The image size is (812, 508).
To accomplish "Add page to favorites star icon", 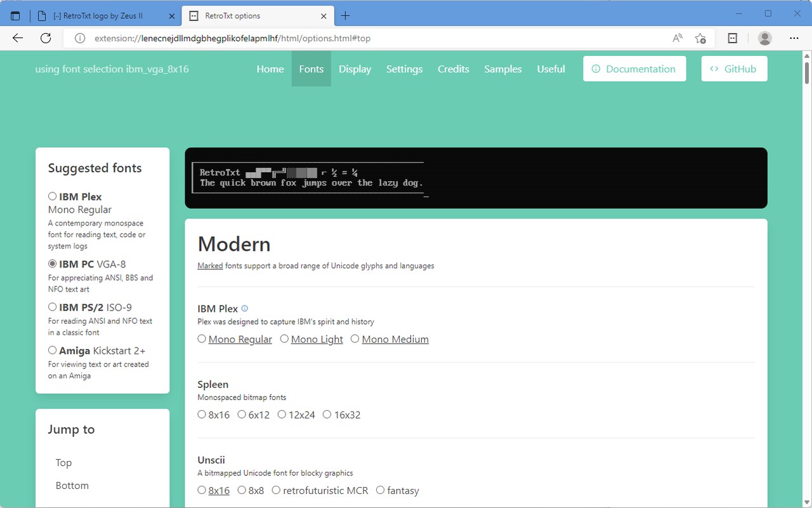I will (x=700, y=38).
